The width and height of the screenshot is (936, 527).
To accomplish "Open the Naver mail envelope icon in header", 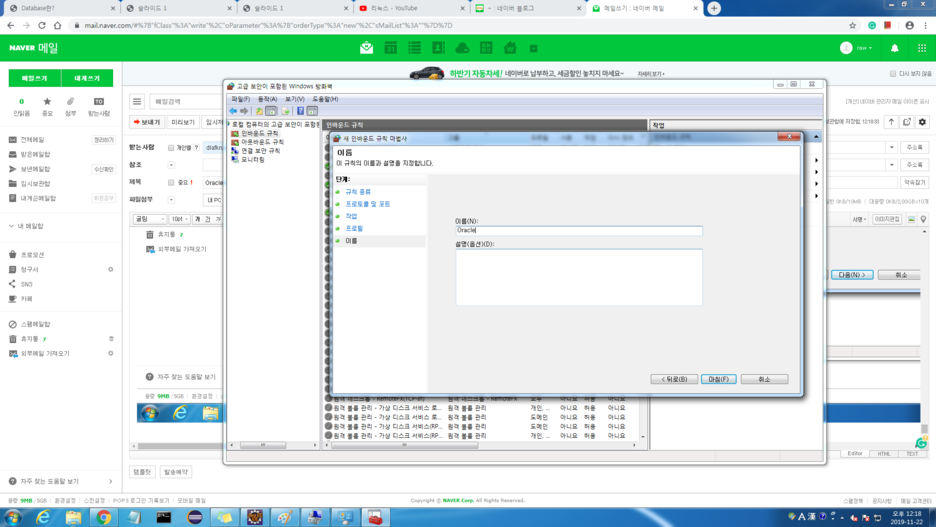I will 367,48.
